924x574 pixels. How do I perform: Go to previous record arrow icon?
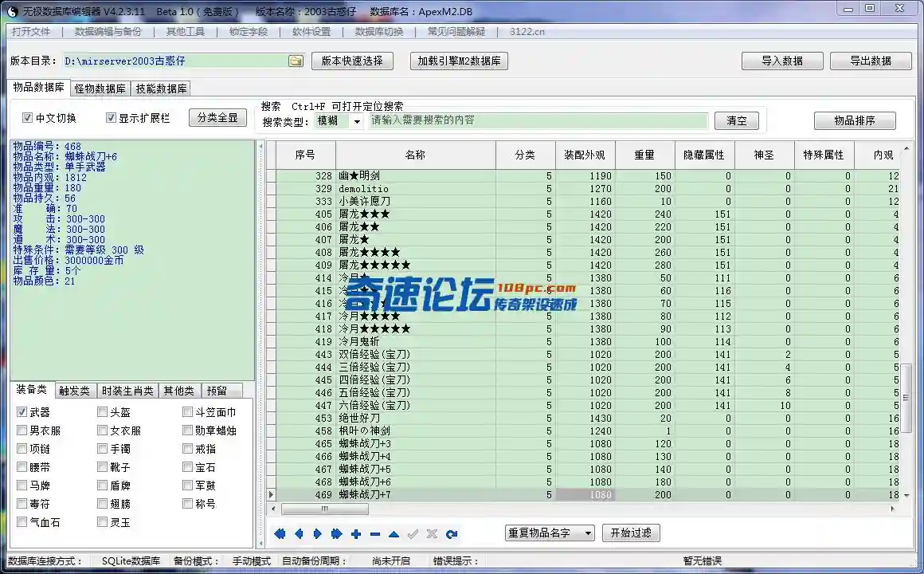pyautogui.click(x=299, y=534)
